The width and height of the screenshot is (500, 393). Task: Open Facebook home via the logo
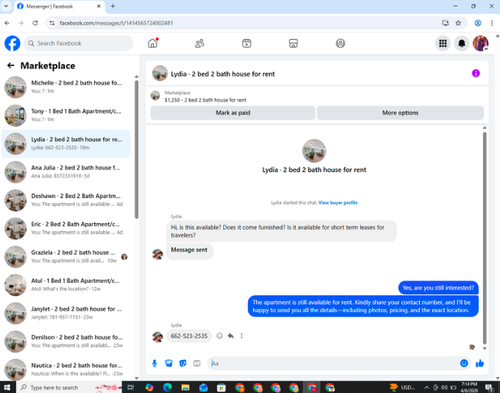pos(12,43)
